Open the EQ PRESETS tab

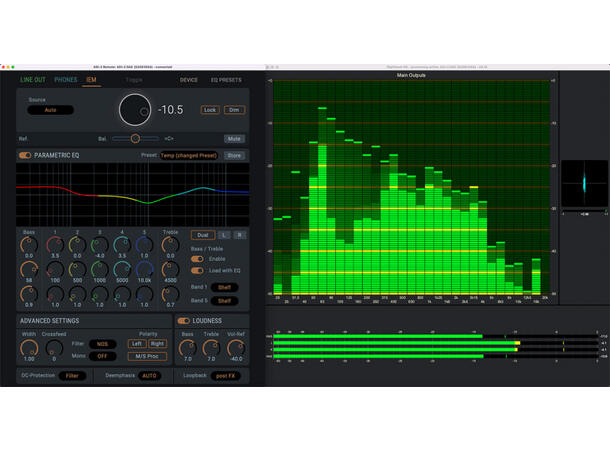pyautogui.click(x=226, y=80)
